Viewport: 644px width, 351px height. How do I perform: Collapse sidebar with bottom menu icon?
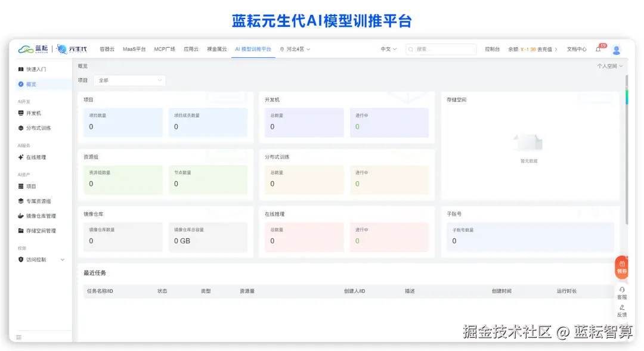coord(19,337)
